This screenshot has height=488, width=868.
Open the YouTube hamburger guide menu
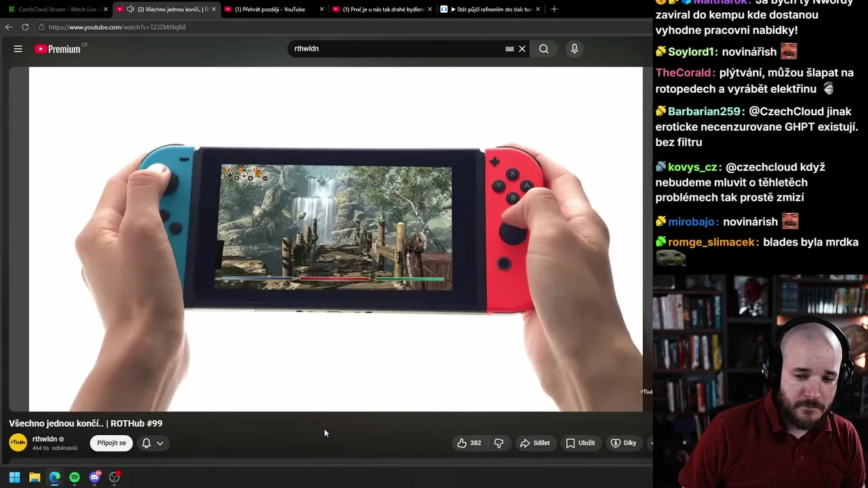pos(18,49)
